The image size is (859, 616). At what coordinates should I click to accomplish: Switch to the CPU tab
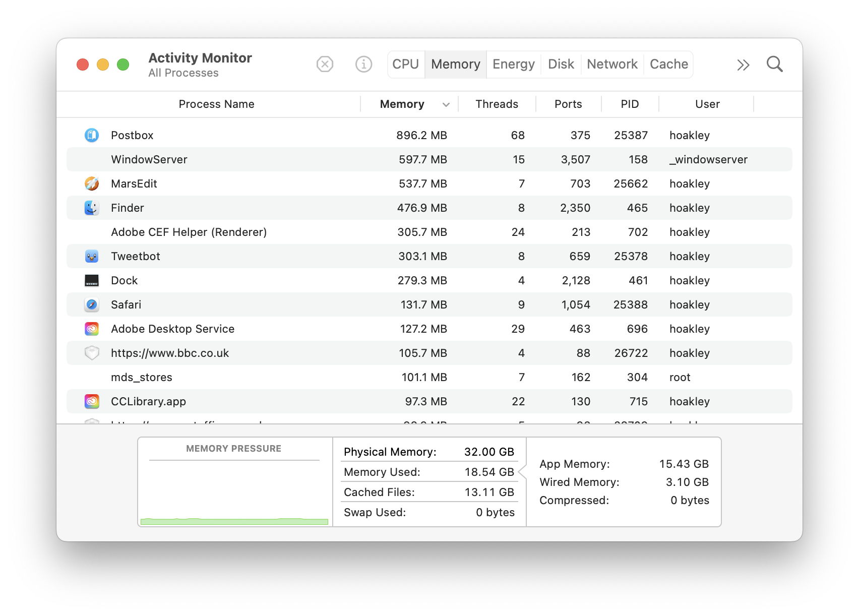(405, 64)
